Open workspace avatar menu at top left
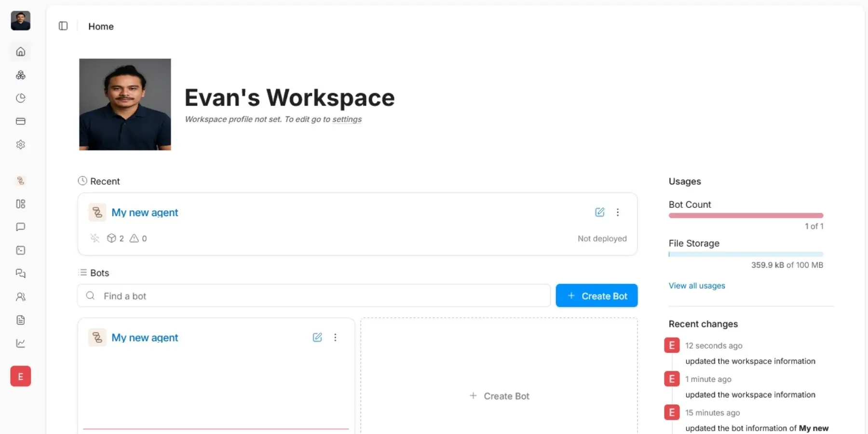Image resolution: width=868 pixels, height=434 pixels. point(20,21)
